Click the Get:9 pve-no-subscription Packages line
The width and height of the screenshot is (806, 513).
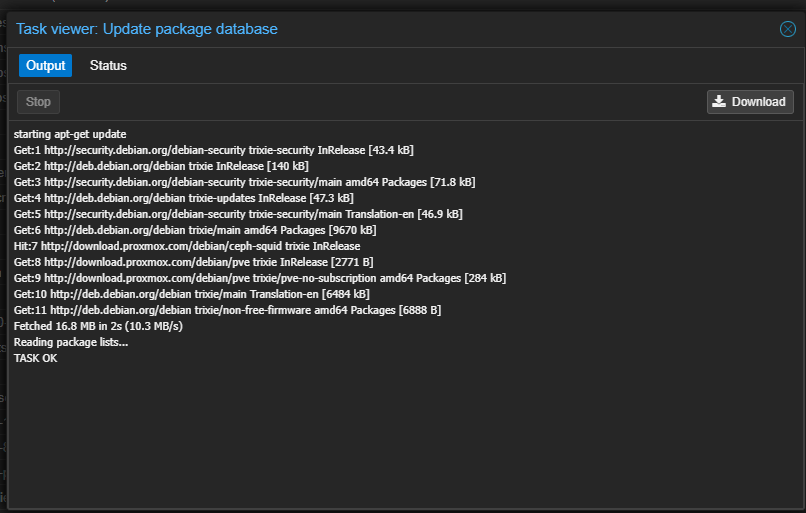pyautogui.click(x=260, y=278)
